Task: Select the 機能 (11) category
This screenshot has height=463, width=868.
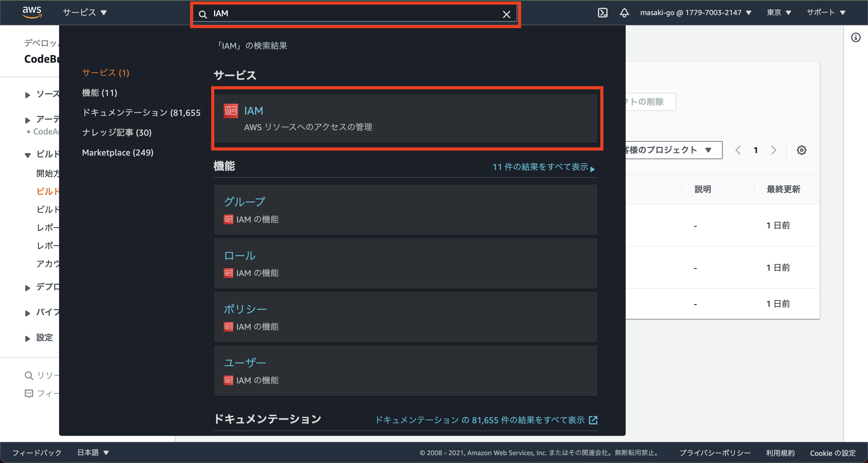Action: pos(99,93)
